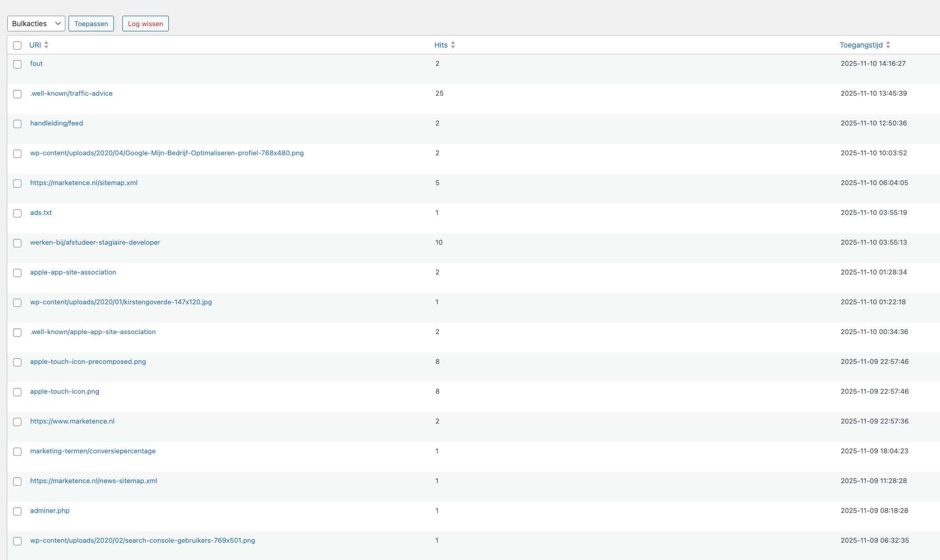Sort the table by Hits
Screen dimensions: 940x560
pyautogui.click(x=440, y=45)
